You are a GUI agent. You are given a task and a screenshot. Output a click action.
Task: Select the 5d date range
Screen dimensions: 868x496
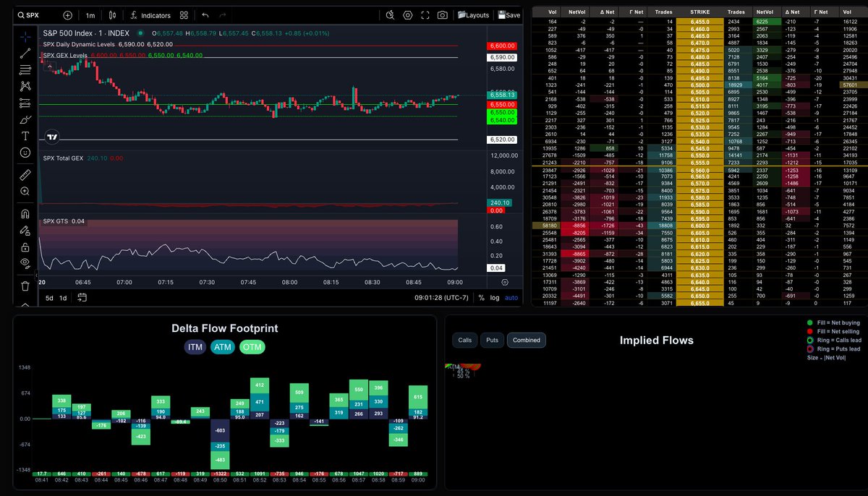coord(49,297)
